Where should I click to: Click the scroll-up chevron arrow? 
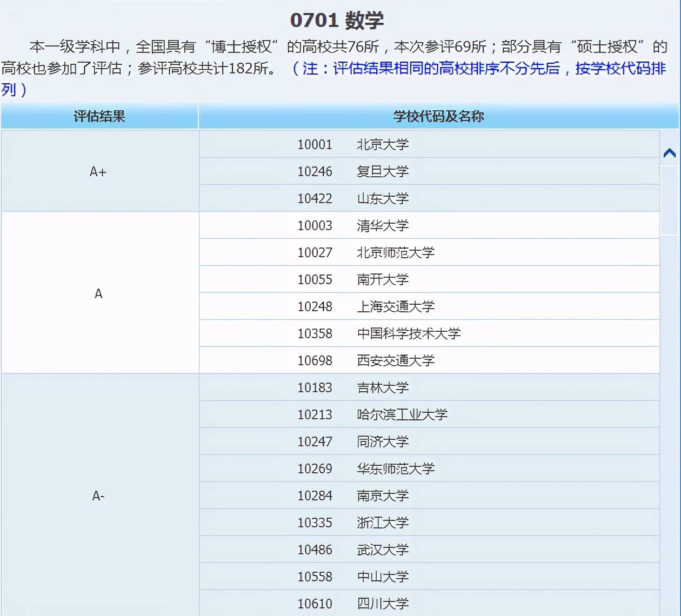pyautogui.click(x=670, y=153)
